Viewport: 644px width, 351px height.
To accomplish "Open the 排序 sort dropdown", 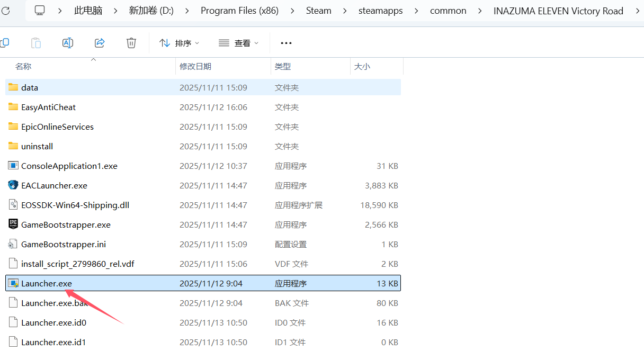I will pos(180,43).
